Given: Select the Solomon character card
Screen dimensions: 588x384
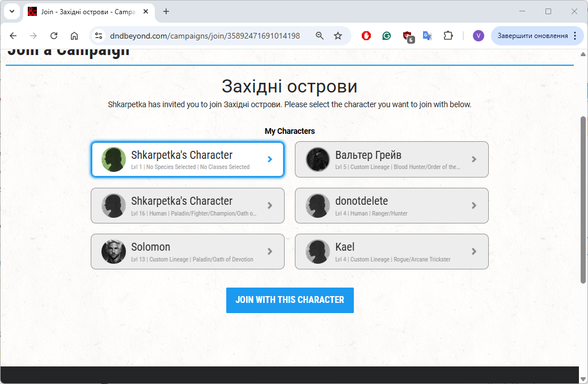Looking at the screenshot, I should click(187, 251).
